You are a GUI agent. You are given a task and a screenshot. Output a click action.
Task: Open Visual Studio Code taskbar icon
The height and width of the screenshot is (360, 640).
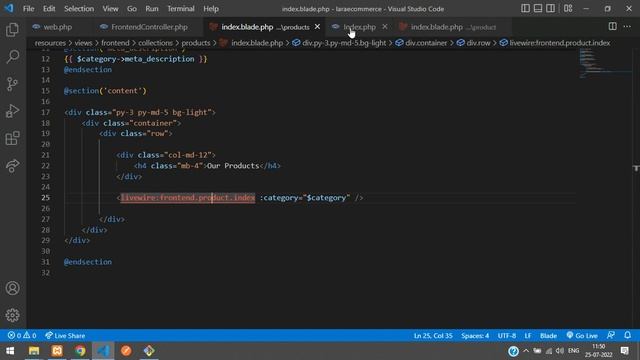pos(103,351)
